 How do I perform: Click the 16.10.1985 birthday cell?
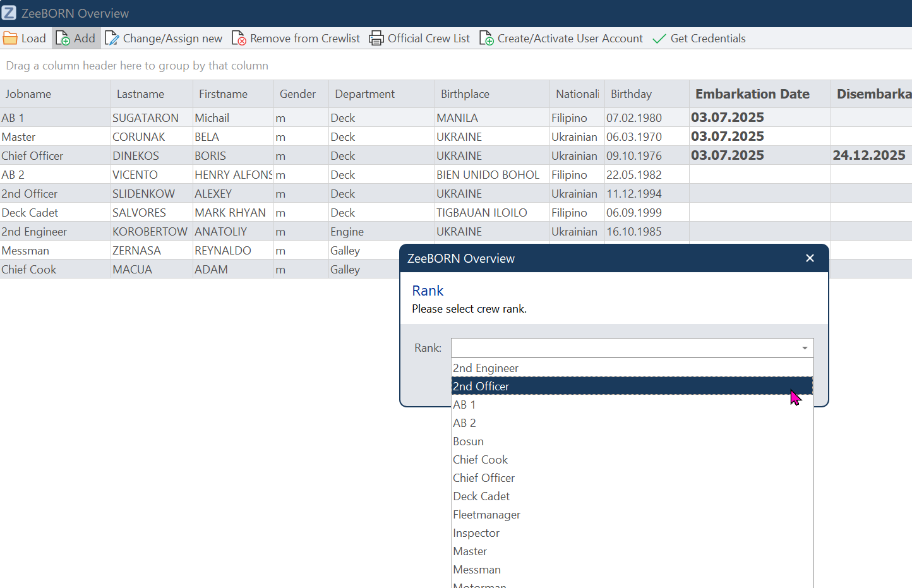647,232
